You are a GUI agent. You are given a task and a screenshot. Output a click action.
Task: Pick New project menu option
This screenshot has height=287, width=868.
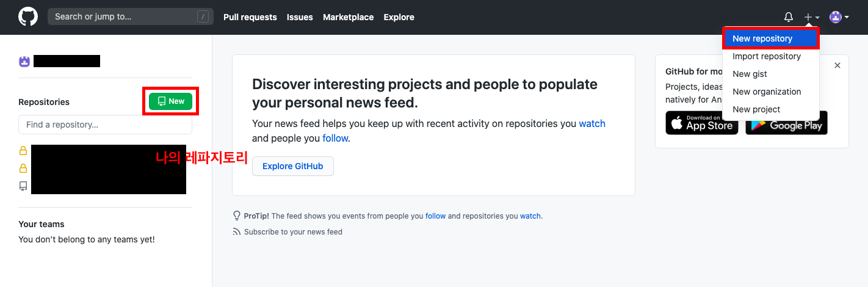756,109
